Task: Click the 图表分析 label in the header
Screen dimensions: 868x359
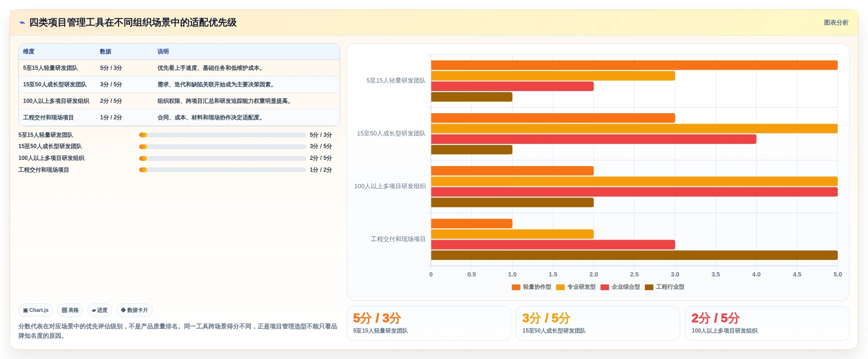Action: (836, 23)
